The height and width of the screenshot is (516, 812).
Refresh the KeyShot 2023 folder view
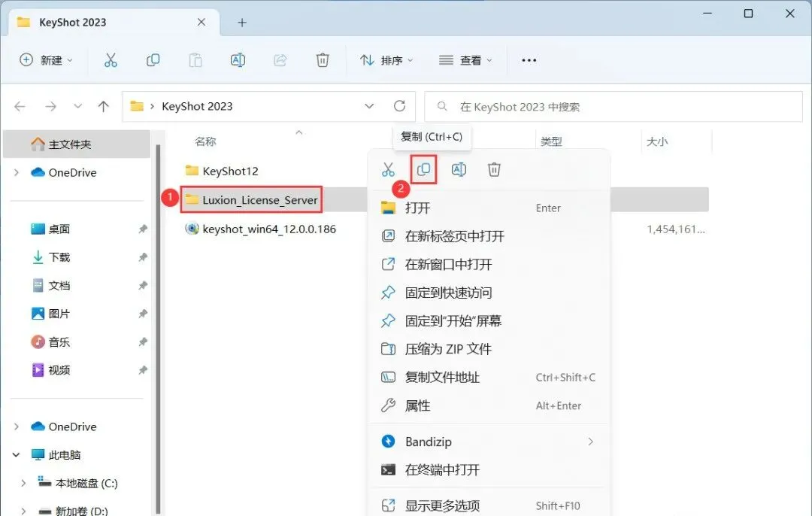coord(399,106)
